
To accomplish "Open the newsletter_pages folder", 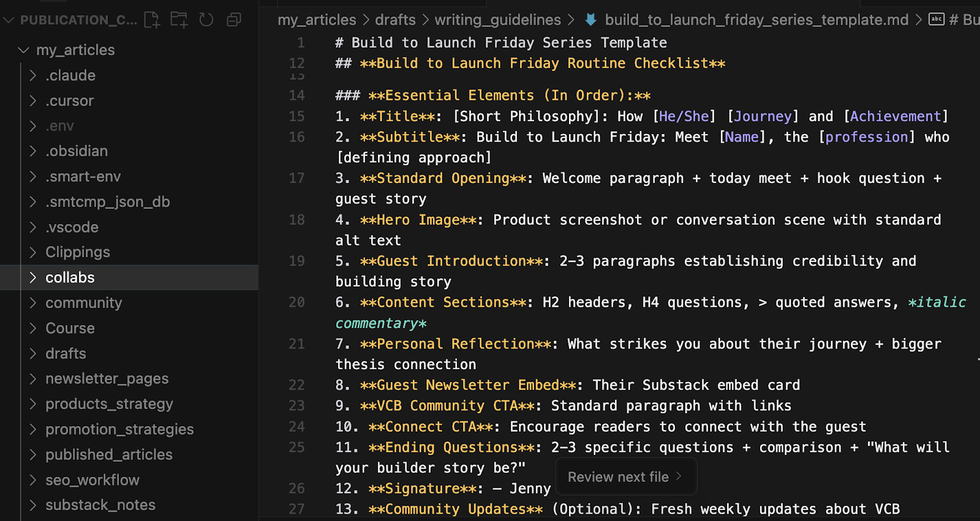I will point(107,378).
